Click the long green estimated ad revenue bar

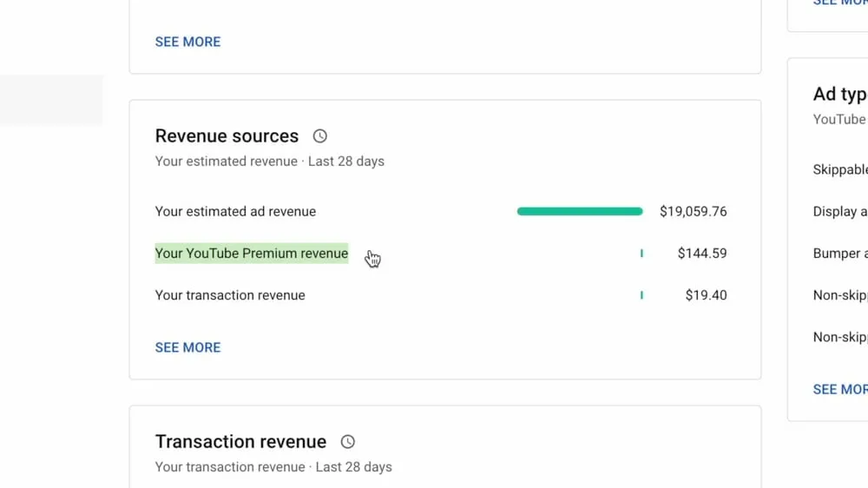point(579,211)
